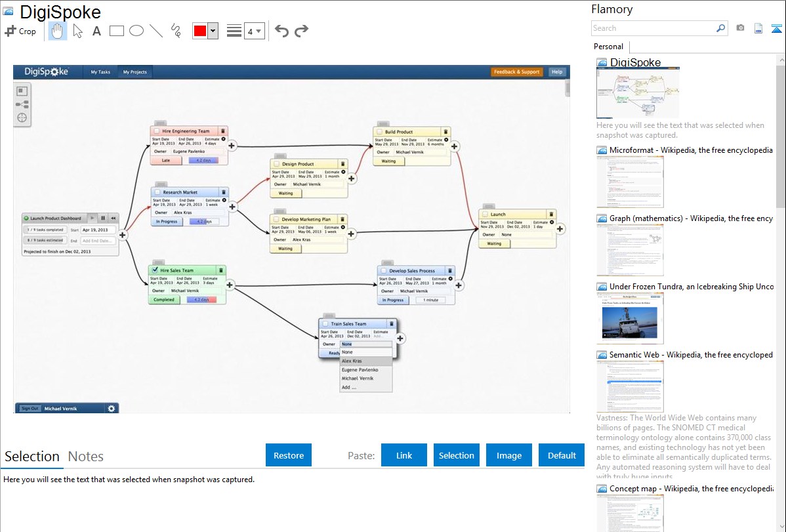Redo the last annotation
Screen dimensions: 786x532
(301, 31)
